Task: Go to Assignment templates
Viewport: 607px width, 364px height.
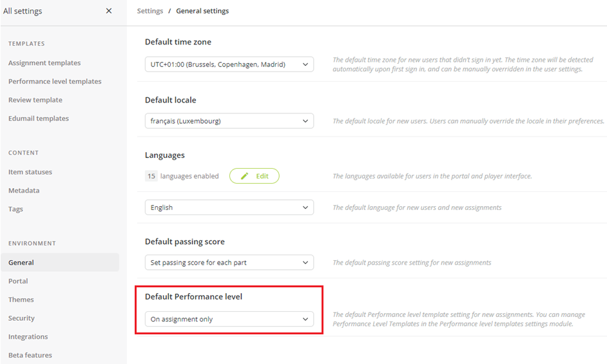Action: click(44, 62)
